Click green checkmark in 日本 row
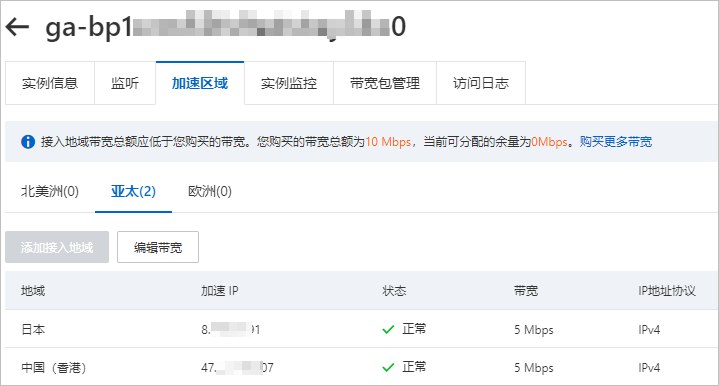719x386 pixels. (388, 330)
